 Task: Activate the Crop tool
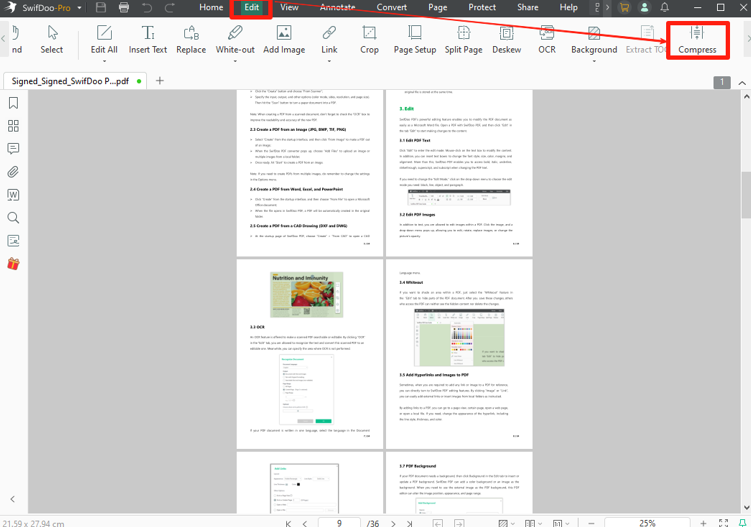pyautogui.click(x=369, y=40)
